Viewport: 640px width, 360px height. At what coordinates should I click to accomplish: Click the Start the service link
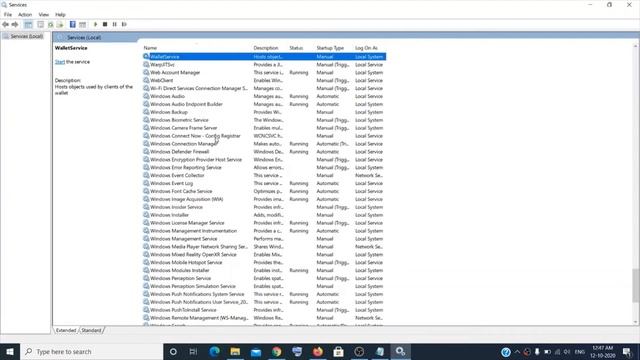click(60, 62)
